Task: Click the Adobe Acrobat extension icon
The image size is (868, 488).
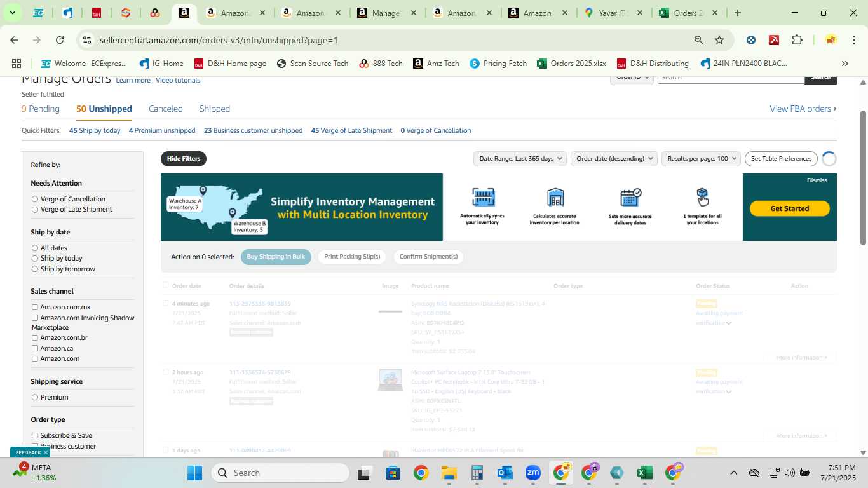Action: click(774, 40)
